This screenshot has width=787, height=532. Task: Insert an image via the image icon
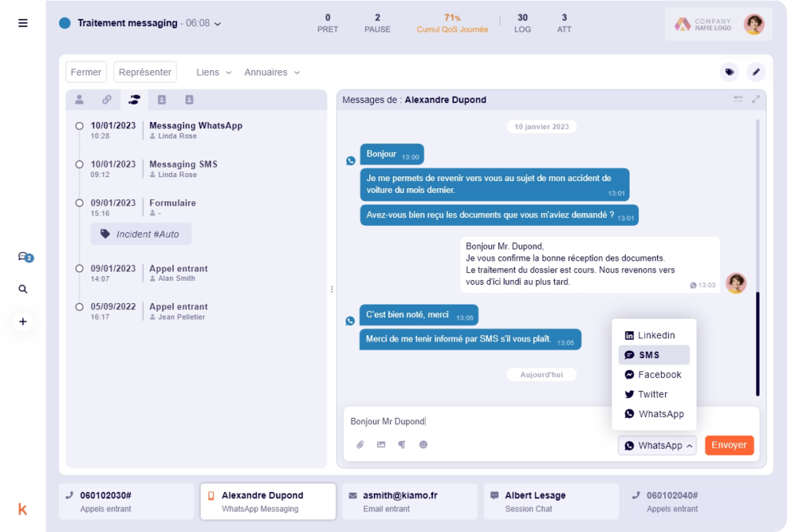(x=381, y=445)
